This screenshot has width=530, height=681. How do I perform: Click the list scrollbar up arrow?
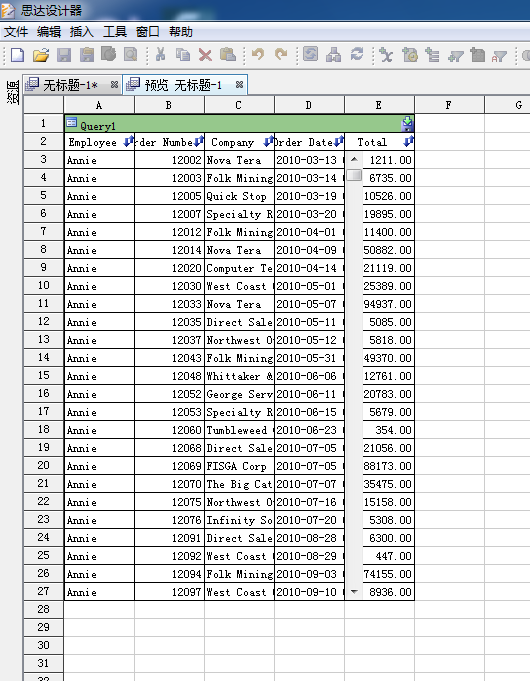(x=354, y=159)
